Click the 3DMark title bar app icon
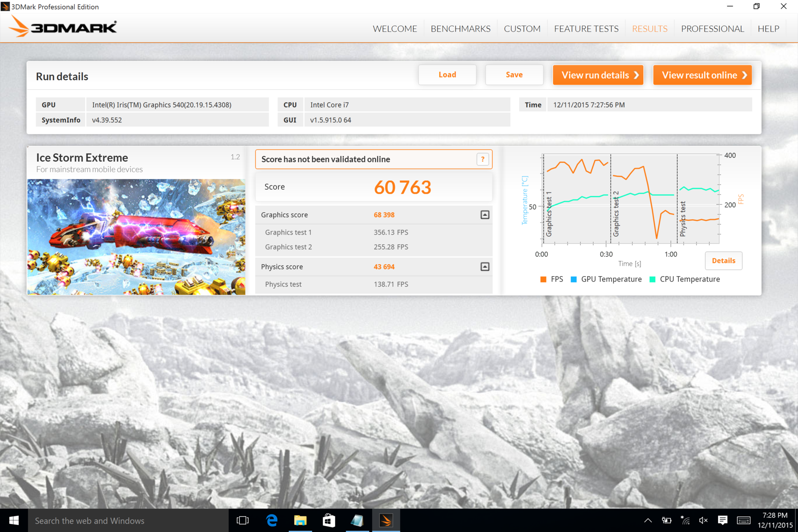798x532 pixels. [x=5, y=7]
